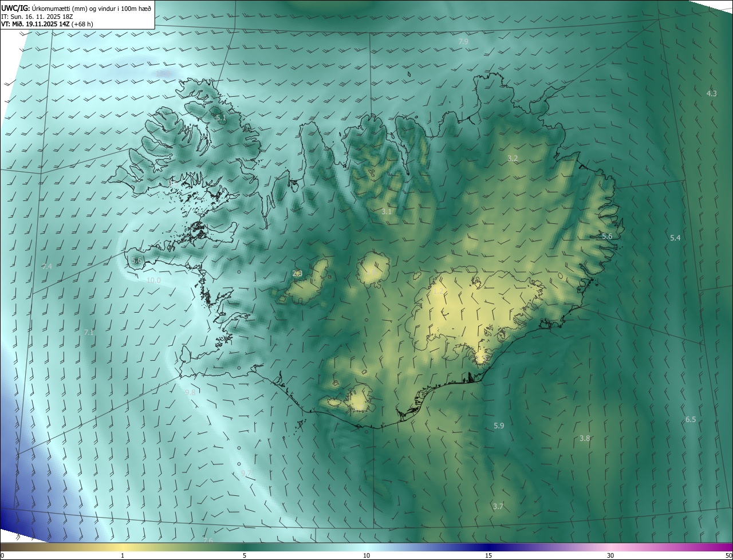The image size is (733, 560).
Task: Click the 3.8 value label
Action: 584,438
